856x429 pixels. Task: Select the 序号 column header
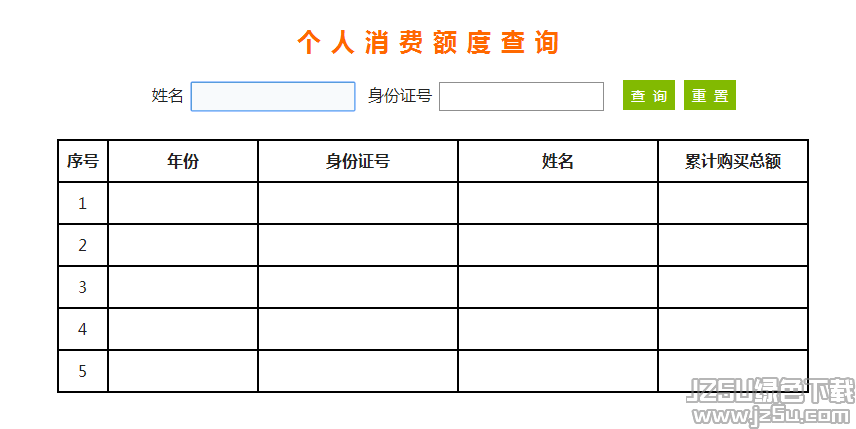pyautogui.click(x=83, y=161)
